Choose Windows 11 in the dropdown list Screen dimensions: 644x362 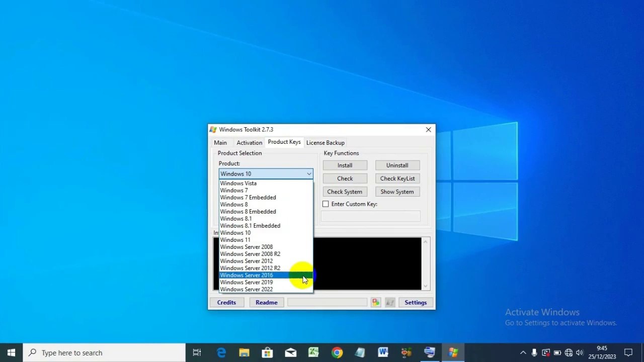(266, 239)
